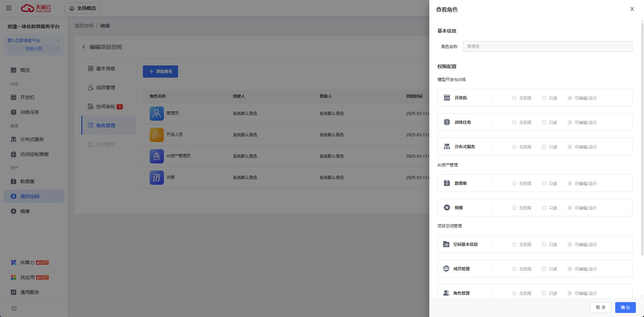Click the 智能计算 tag under the platform name
Viewport: 644px width, 317px height.
[34, 49]
